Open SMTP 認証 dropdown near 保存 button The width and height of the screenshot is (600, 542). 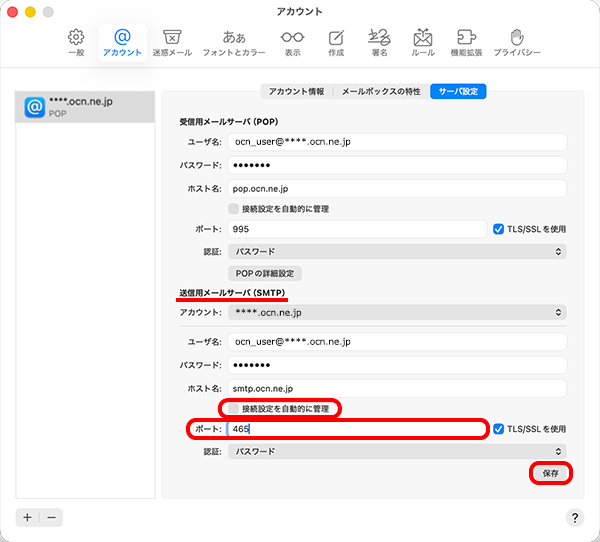point(396,451)
